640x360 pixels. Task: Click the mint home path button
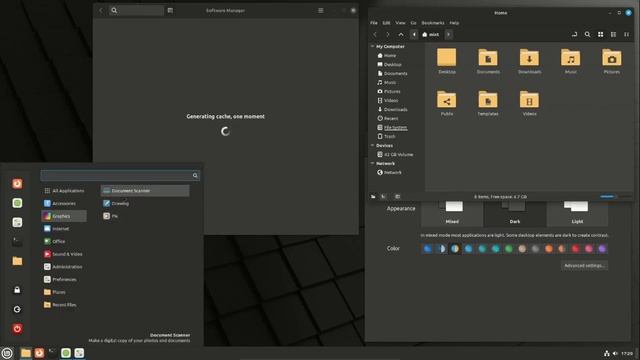tap(431, 35)
